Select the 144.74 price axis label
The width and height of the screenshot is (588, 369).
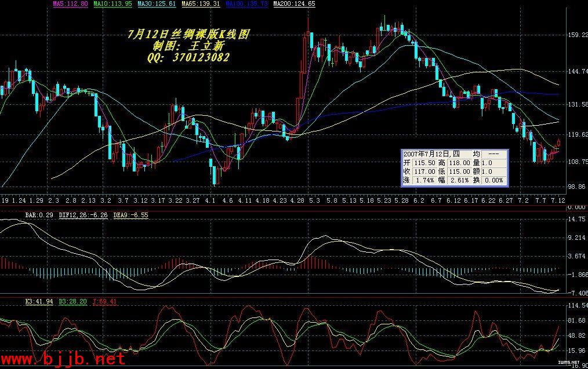pos(578,71)
